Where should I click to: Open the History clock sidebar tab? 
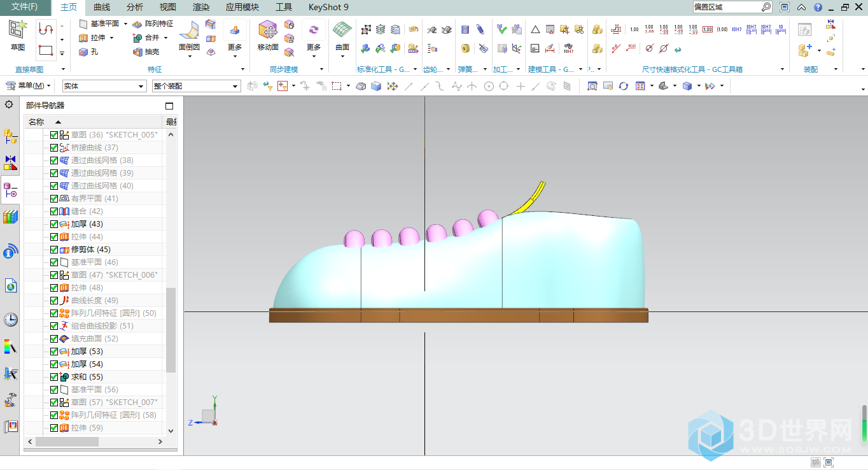(x=10, y=319)
